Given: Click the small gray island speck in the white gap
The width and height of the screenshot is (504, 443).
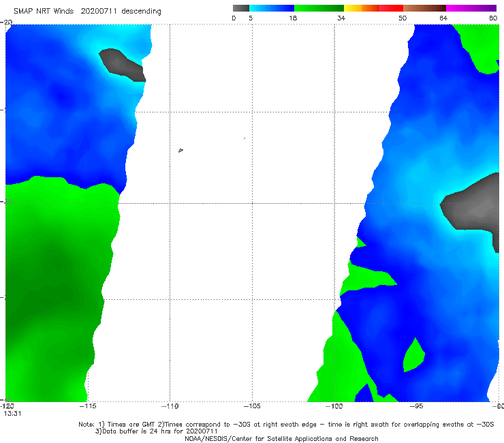Looking at the screenshot, I should (180, 150).
